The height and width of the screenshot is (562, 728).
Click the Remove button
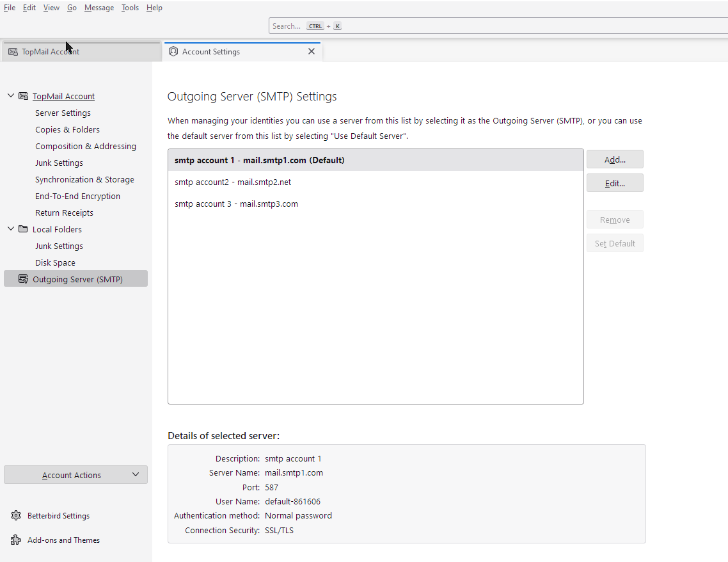[615, 220]
